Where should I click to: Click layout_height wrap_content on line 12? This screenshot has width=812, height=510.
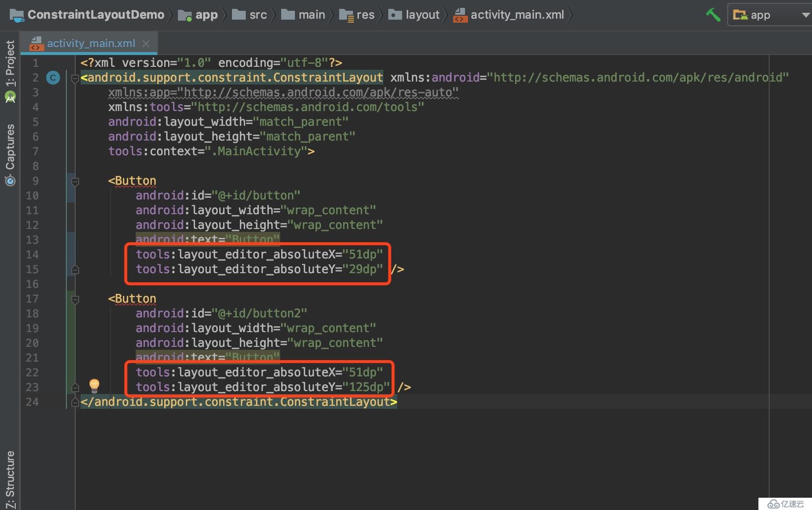(x=259, y=225)
